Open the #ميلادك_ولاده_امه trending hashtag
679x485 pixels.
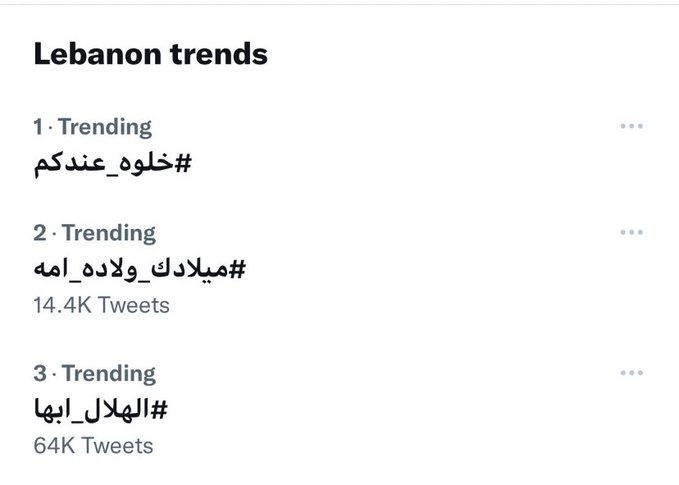tap(138, 267)
